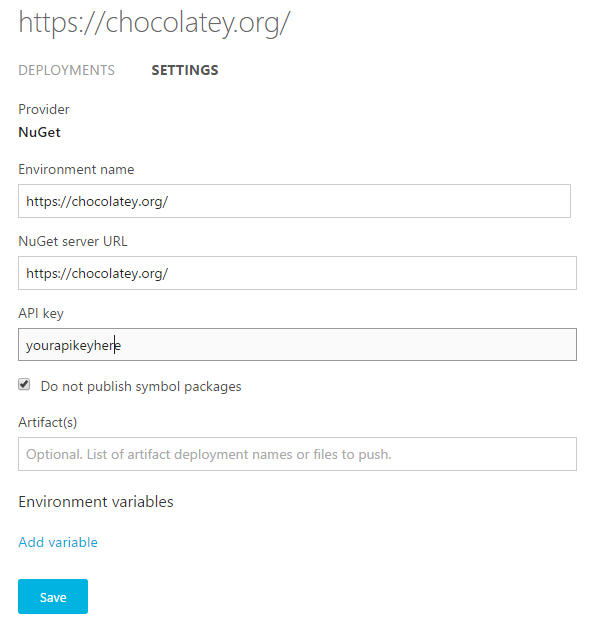Viewport: 608px width, 630px height.
Task: Click the 'yourapikeyhere' text in API key
Action: click(73, 345)
